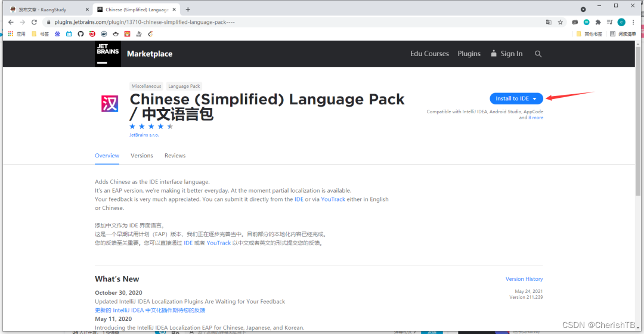Open the 阅读清单 reading list
This screenshot has width=644, height=334.
coord(623,33)
